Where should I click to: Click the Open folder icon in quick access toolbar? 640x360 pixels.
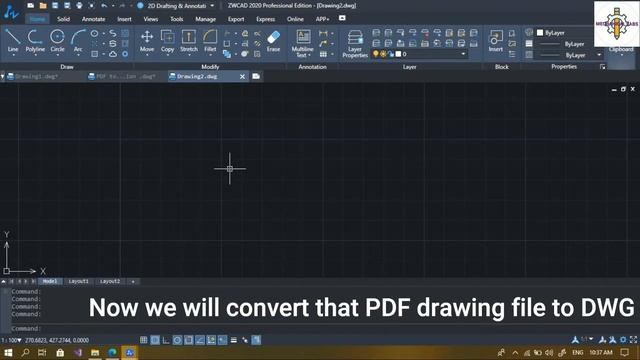pyautogui.click(x=43, y=6)
